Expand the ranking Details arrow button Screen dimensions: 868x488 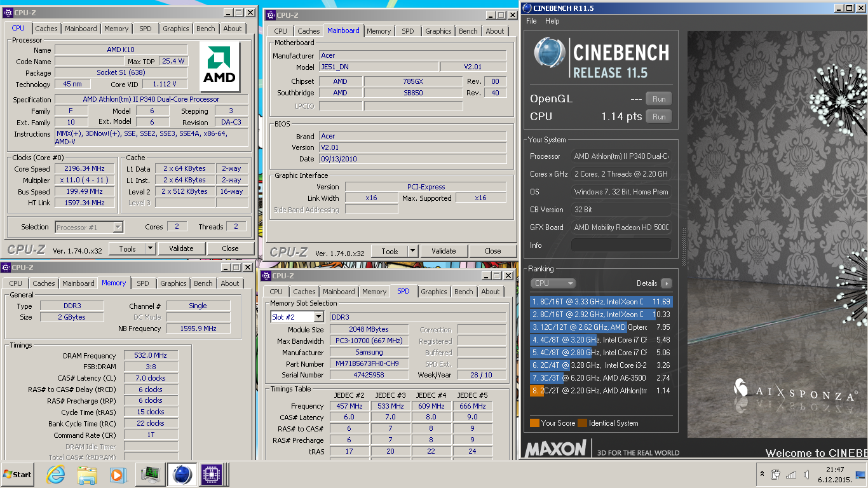(x=666, y=283)
